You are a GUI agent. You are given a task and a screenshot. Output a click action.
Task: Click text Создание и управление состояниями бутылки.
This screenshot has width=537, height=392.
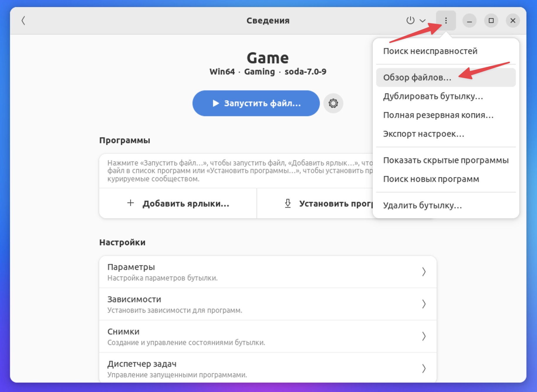tap(186, 342)
